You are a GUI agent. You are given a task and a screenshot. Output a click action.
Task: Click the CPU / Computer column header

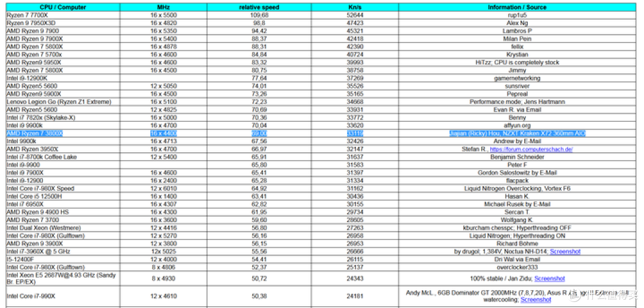tap(63, 7)
